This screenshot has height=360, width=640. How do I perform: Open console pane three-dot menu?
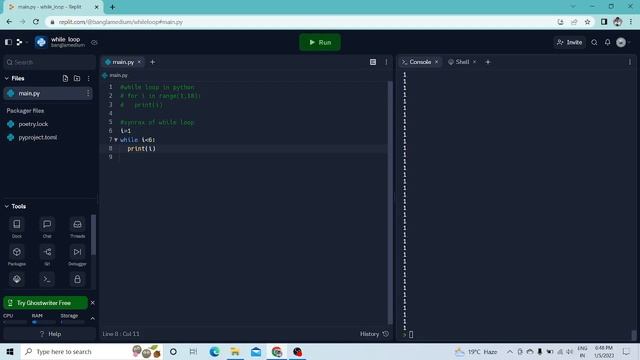(629, 62)
